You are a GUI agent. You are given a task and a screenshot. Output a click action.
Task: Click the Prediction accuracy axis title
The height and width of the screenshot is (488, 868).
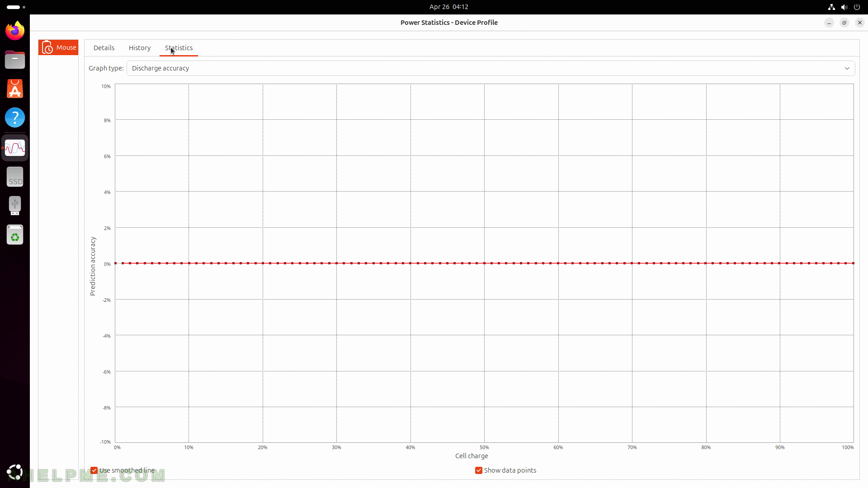pyautogui.click(x=93, y=266)
